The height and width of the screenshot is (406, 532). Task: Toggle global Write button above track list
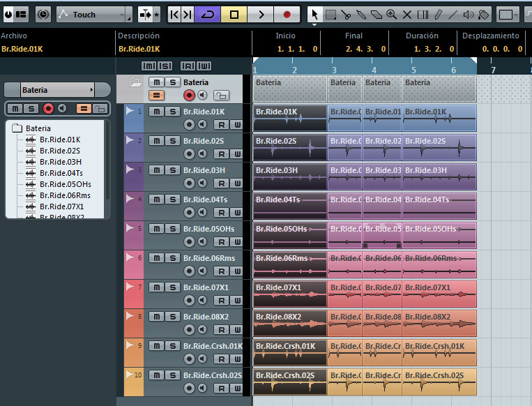click(x=204, y=66)
